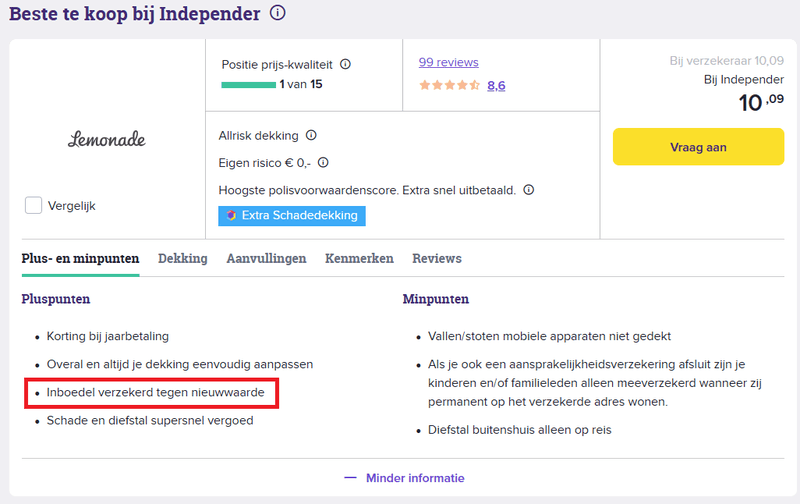Tick the Vergelijk checkbox
The image size is (800, 504).
[34, 206]
